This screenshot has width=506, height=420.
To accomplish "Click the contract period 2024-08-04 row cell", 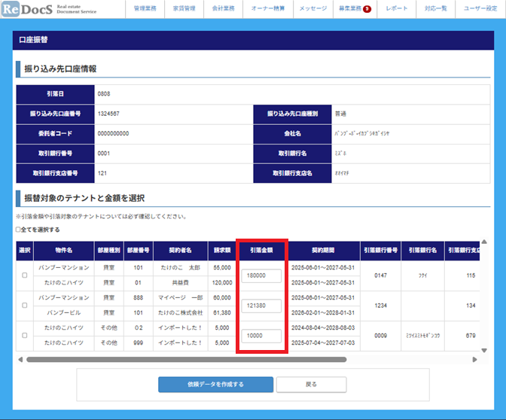I will 323,327.
